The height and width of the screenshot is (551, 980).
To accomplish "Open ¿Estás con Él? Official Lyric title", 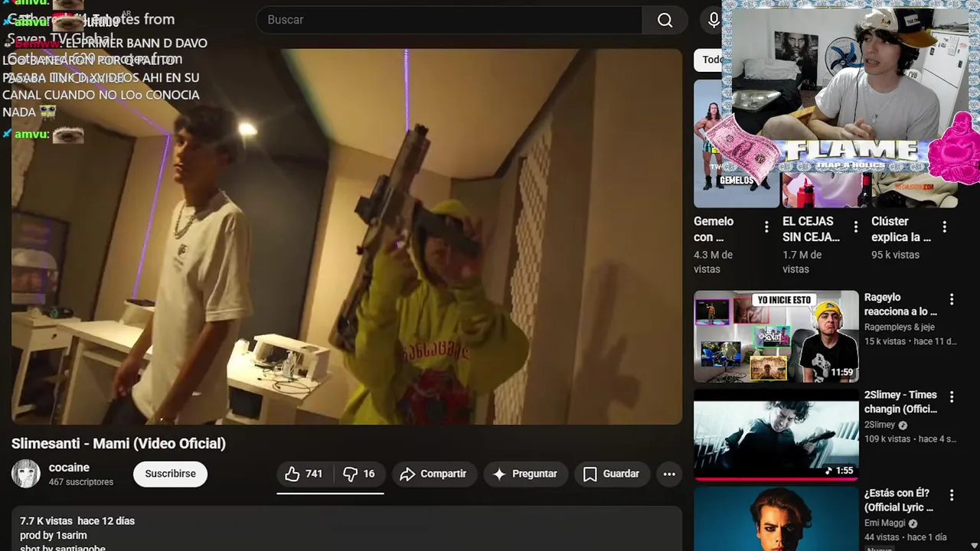I will (x=900, y=500).
